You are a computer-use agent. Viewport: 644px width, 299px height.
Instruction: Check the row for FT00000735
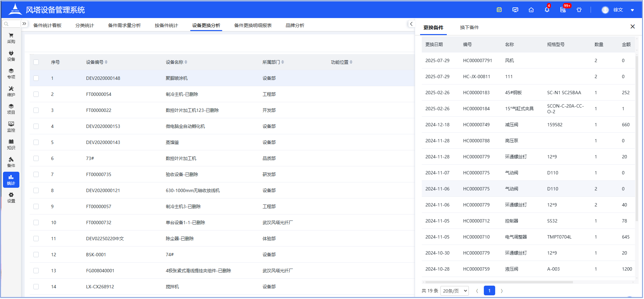point(36,174)
